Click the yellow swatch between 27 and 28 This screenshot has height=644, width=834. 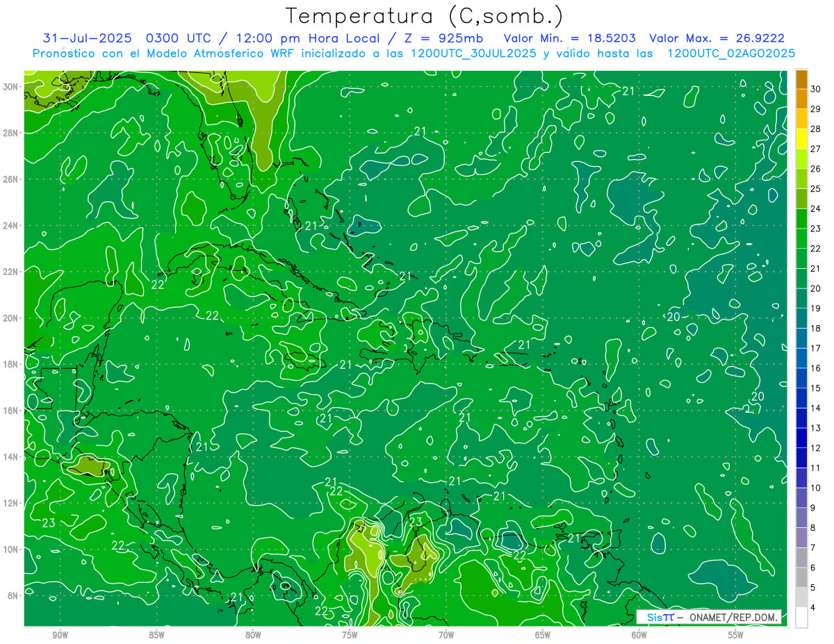tap(801, 138)
